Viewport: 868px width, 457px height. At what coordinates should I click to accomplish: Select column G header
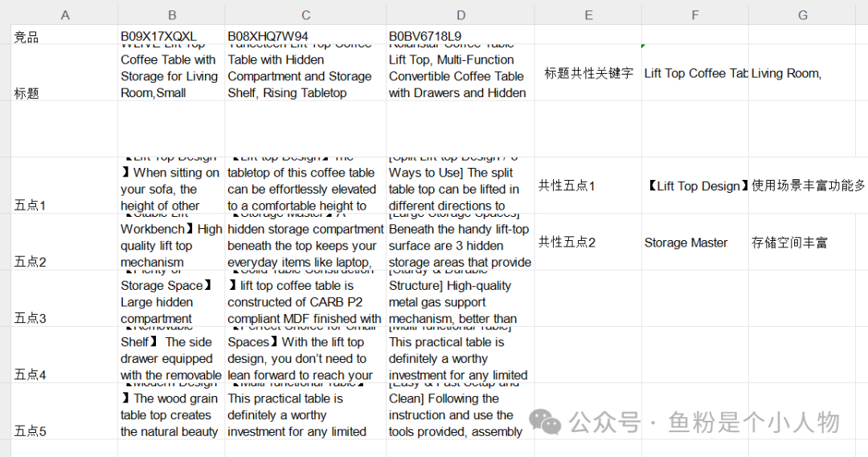coord(803,15)
